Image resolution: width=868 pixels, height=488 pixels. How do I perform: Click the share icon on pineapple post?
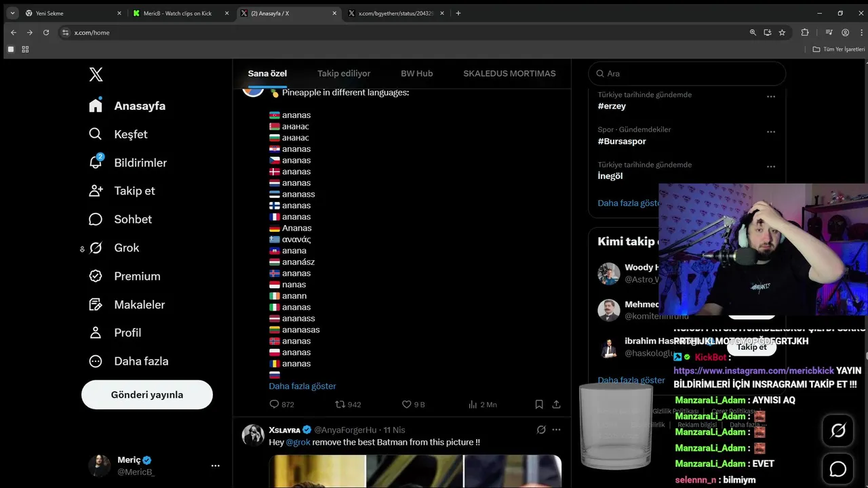pyautogui.click(x=557, y=404)
